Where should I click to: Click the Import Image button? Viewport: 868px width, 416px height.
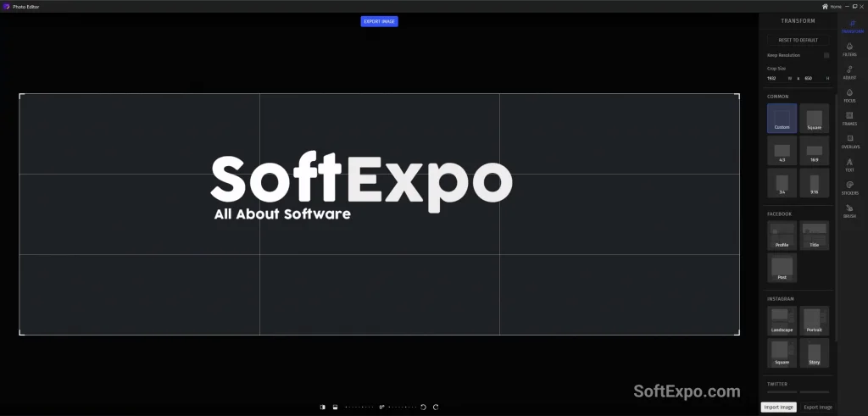click(x=779, y=408)
